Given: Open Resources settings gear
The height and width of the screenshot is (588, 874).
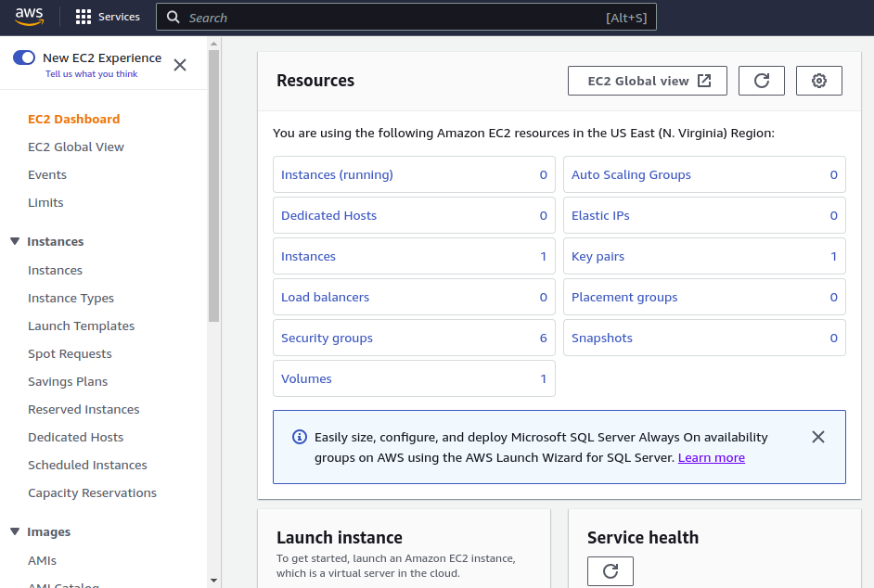Looking at the screenshot, I should click(x=818, y=81).
